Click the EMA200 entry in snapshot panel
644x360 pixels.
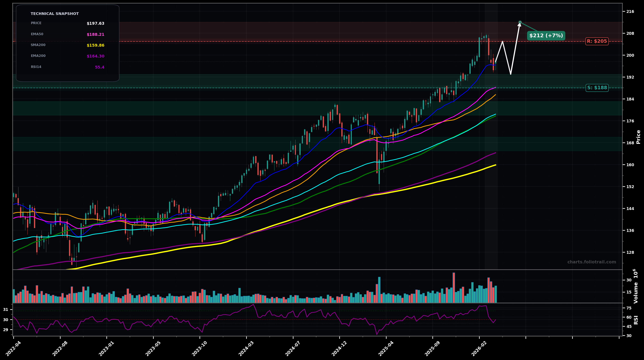click(68, 56)
